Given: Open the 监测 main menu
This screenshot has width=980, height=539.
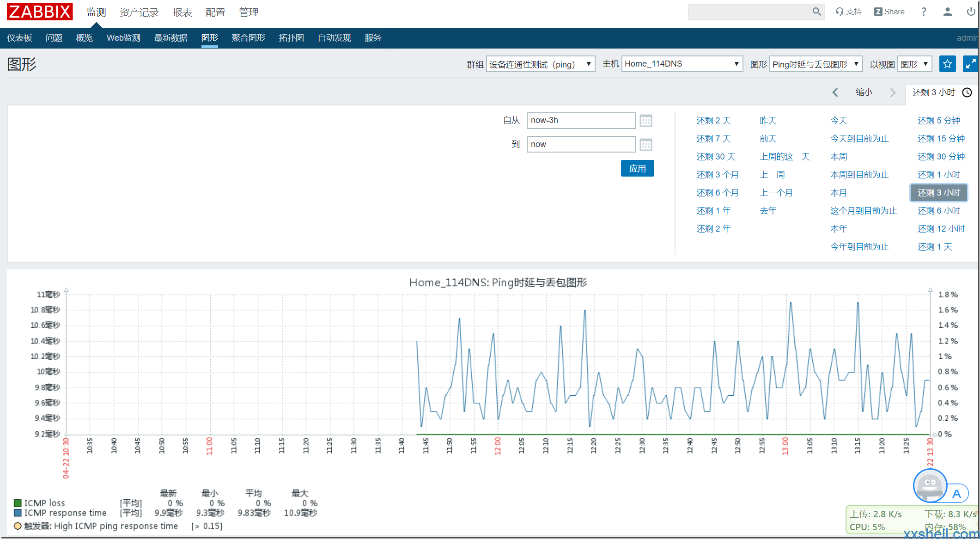Looking at the screenshot, I should (96, 12).
